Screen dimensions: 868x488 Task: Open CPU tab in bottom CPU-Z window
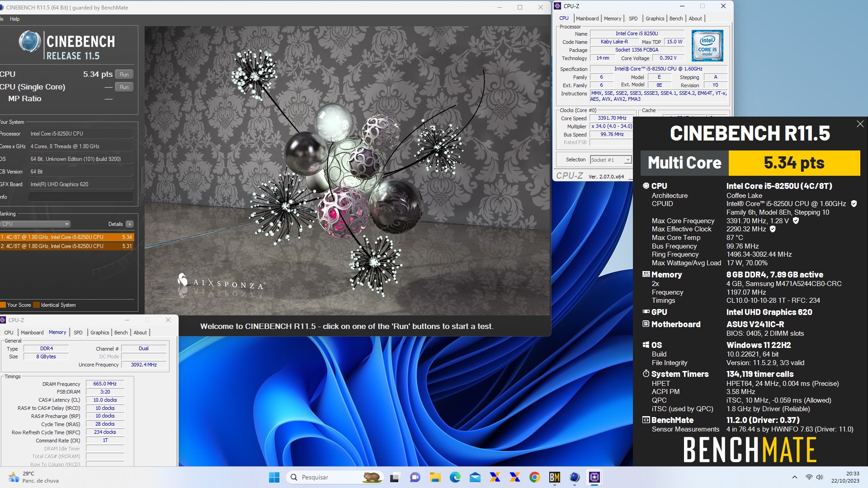pos(9,333)
